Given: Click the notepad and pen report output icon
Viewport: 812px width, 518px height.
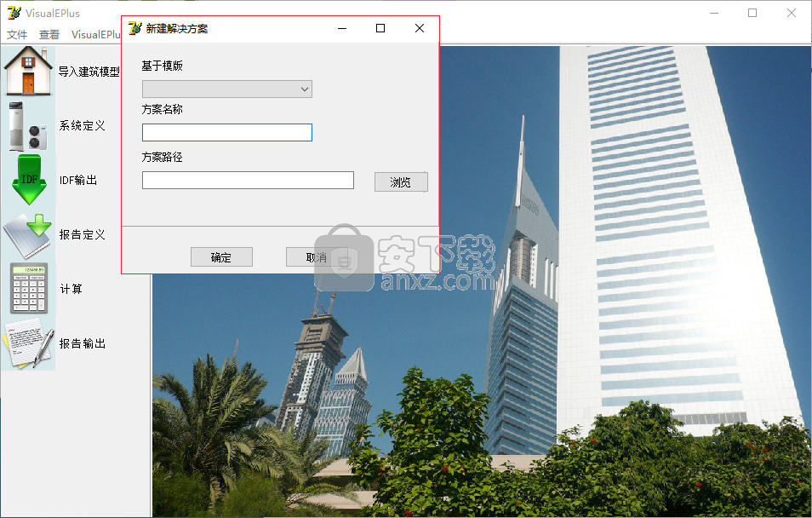Looking at the screenshot, I should click(28, 343).
